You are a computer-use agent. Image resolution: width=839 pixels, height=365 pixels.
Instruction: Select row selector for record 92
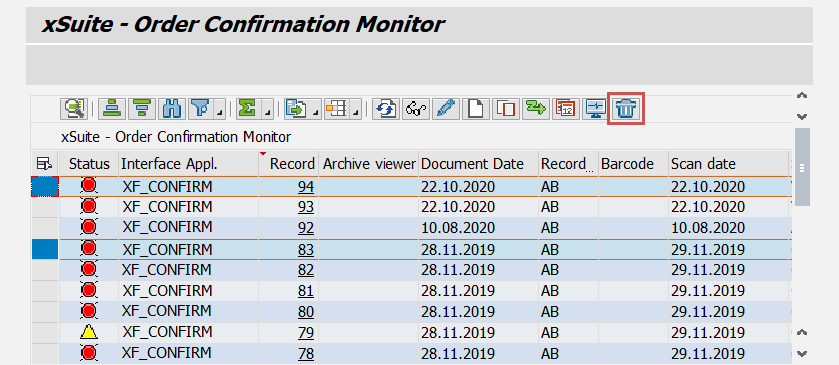tap(45, 228)
